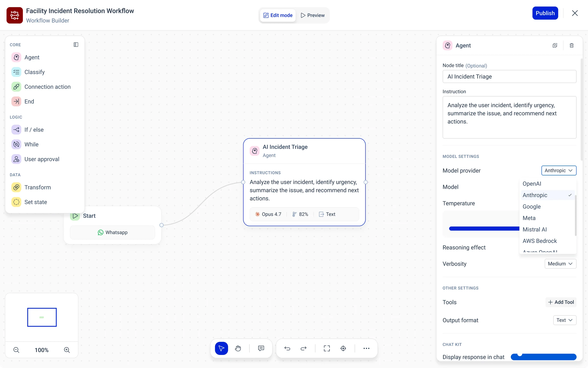
Task: Click the Publish button
Action: point(545,13)
